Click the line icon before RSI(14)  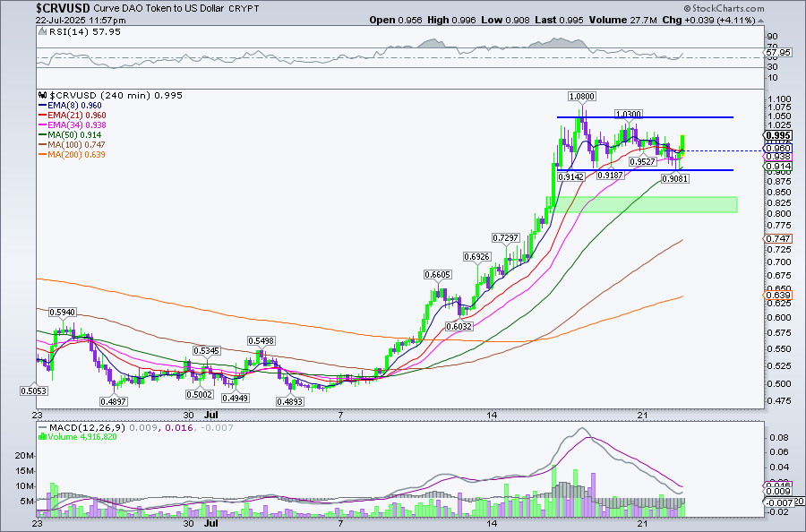pyautogui.click(x=43, y=32)
